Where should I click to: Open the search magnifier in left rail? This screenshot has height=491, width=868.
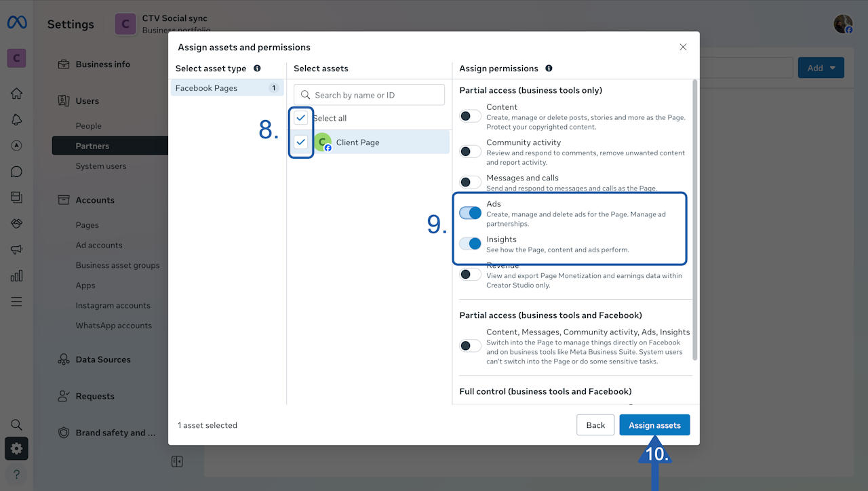tap(17, 425)
